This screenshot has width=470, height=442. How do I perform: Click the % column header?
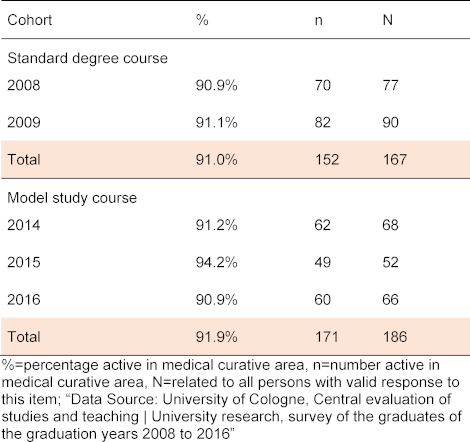(202, 20)
